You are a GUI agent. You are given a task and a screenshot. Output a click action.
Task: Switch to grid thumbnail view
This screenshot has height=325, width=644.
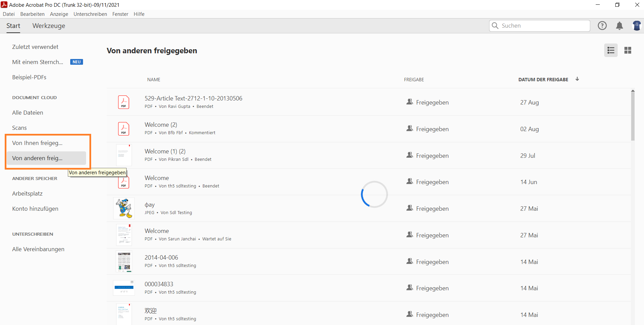click(628, 50)
